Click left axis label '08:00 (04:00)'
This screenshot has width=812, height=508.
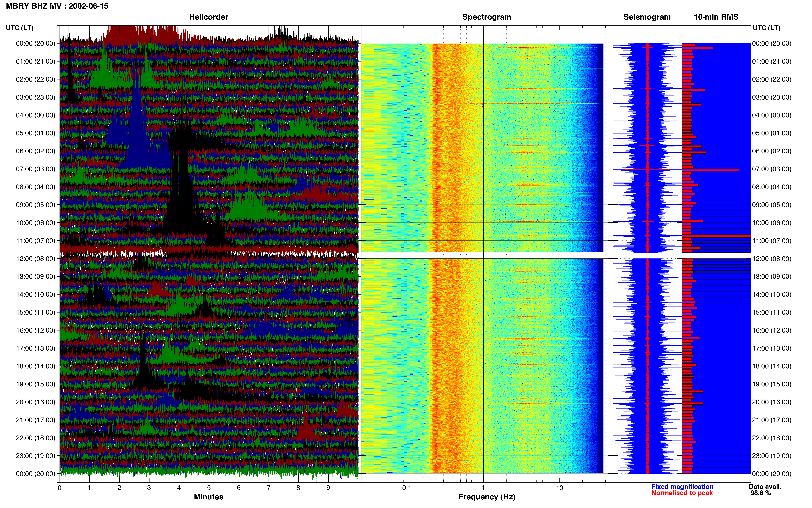tap(36, 187)
